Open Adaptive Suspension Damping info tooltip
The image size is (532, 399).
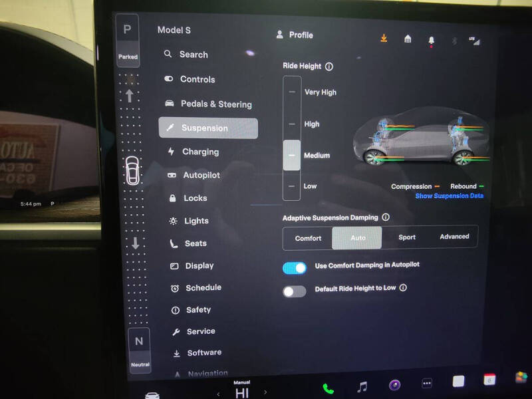[386, 217]
